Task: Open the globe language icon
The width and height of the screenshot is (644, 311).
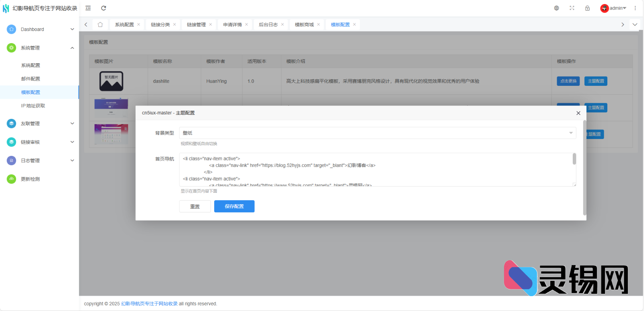Action: tap(557, 8)
